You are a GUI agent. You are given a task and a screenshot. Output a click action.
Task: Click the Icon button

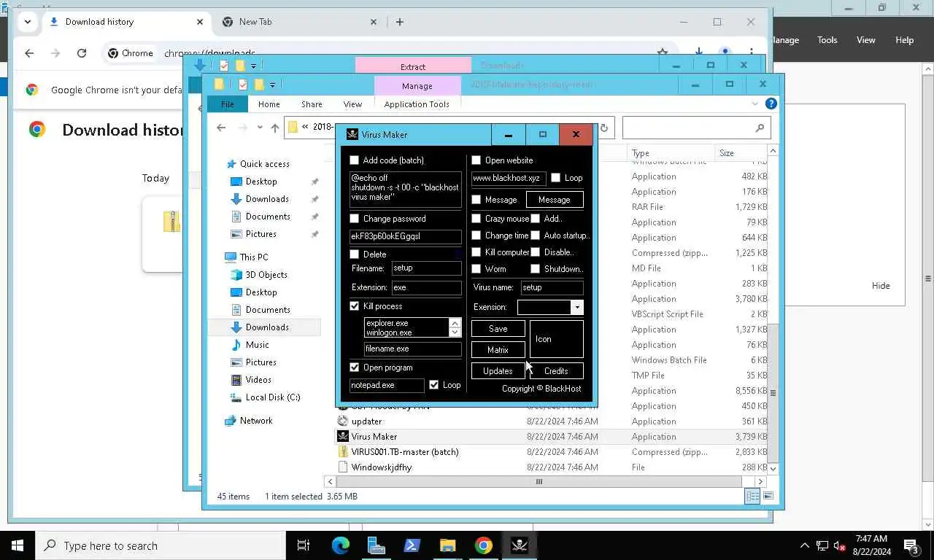point(557,339)
